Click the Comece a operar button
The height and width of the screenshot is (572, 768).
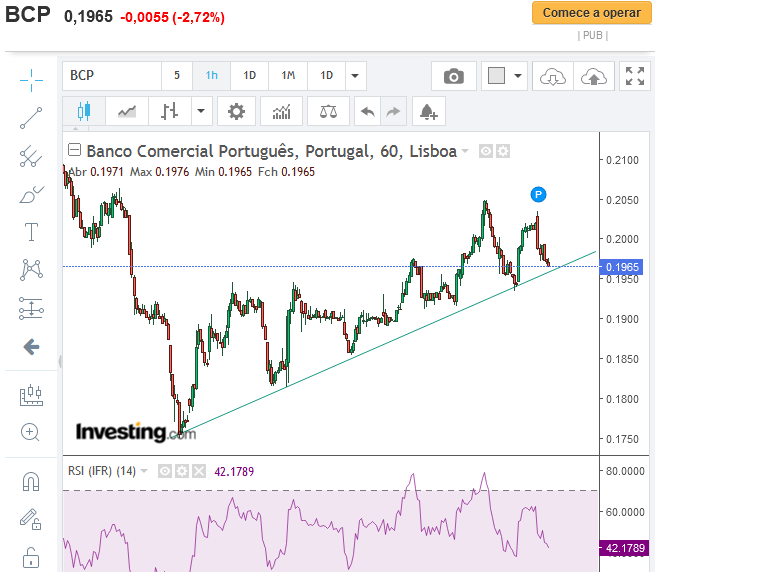point(592,13)
